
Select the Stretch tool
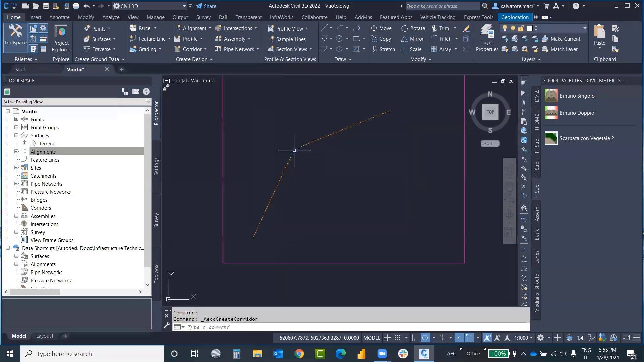(x=383, y=49)
